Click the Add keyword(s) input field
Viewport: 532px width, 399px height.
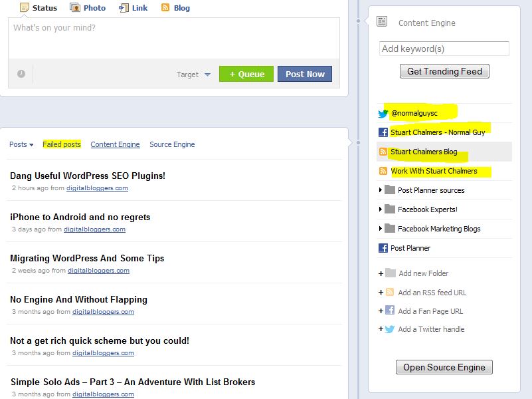444,49
